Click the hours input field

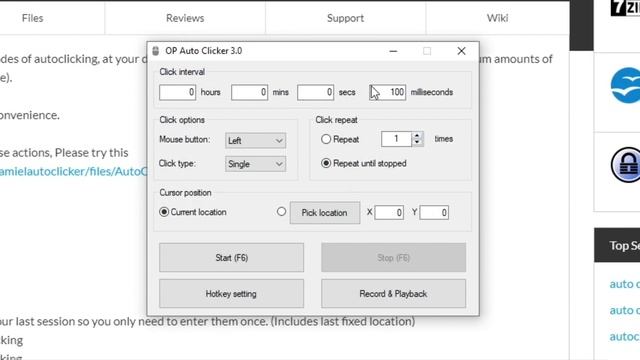pyautogui.click(x=178, y=92)
